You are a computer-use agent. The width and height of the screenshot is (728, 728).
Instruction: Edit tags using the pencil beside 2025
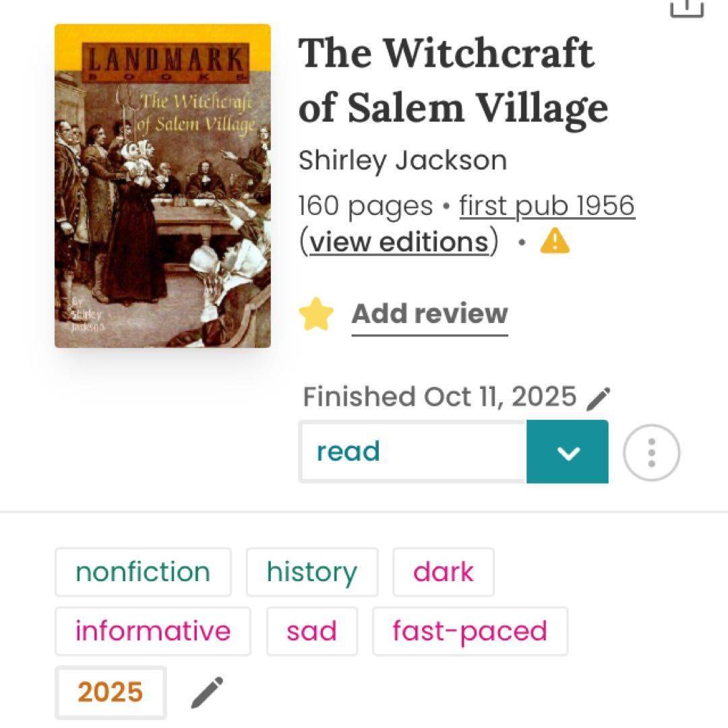[207, 692]
